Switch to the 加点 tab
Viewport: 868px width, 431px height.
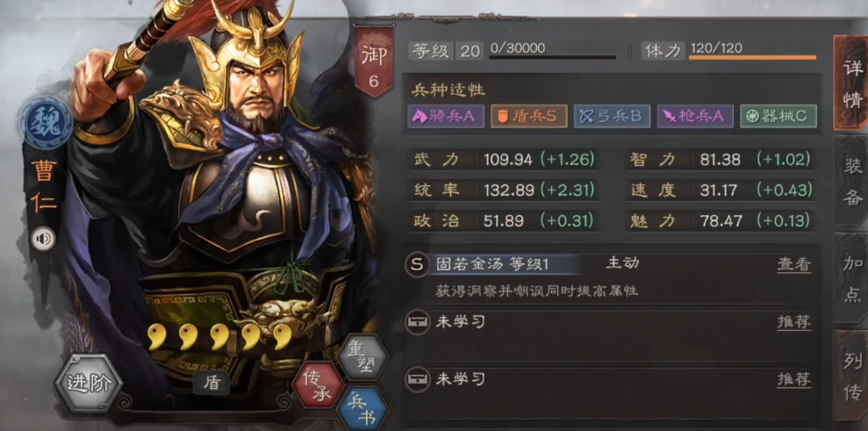click(x=851, y=278)
